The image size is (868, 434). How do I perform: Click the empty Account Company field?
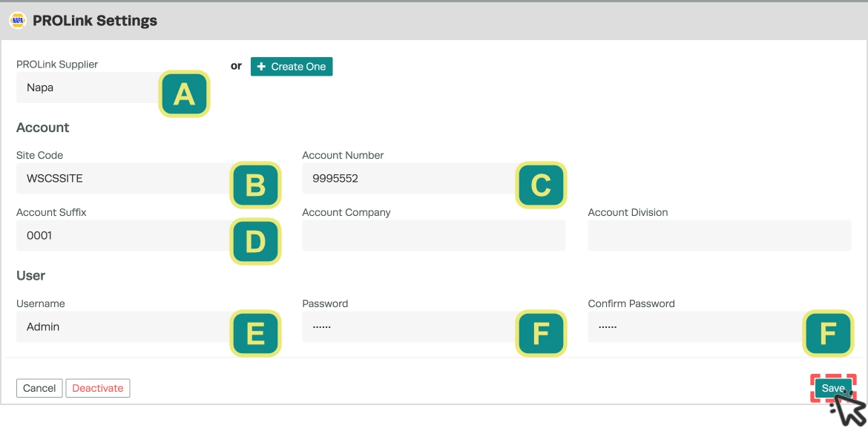433,236
